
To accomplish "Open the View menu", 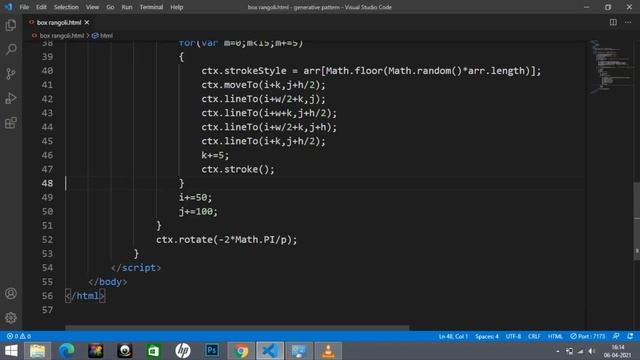I will click(92, 7).
